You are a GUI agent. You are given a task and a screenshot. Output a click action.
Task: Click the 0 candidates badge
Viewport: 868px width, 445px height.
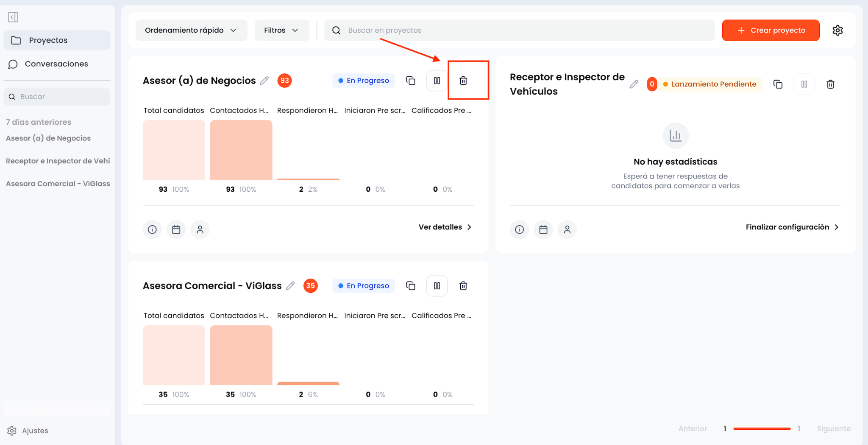click(652, 84)
